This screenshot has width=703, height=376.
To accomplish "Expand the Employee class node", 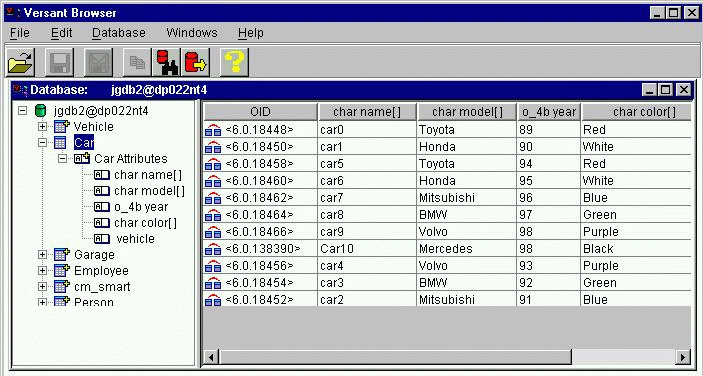I will pyautogui.click(x=42, y=271).
